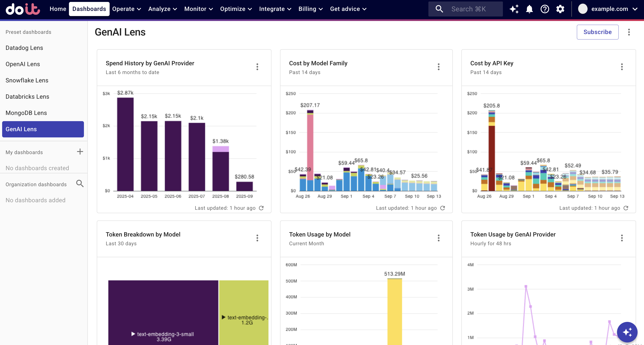Click the Token Usage by GenAI Provider title
Image resolution: width=644 pixels, height=345 pixels.
pos(513,235)
